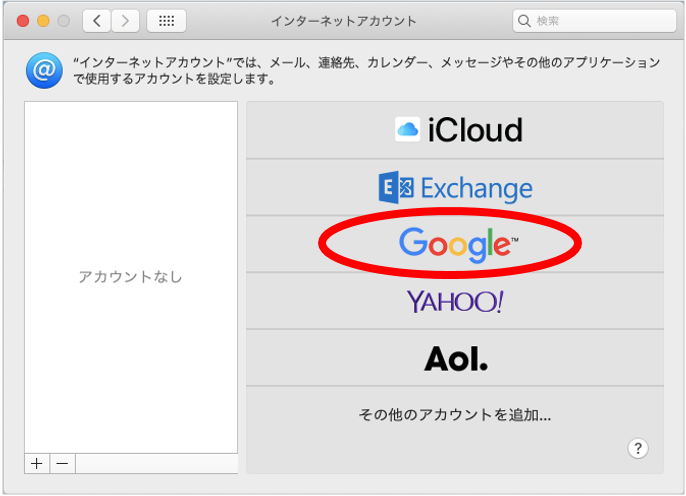Viewport: 686px width, 496px height.
Task: Click the description text about Internet Accounts
Action: tap(367, 70)
